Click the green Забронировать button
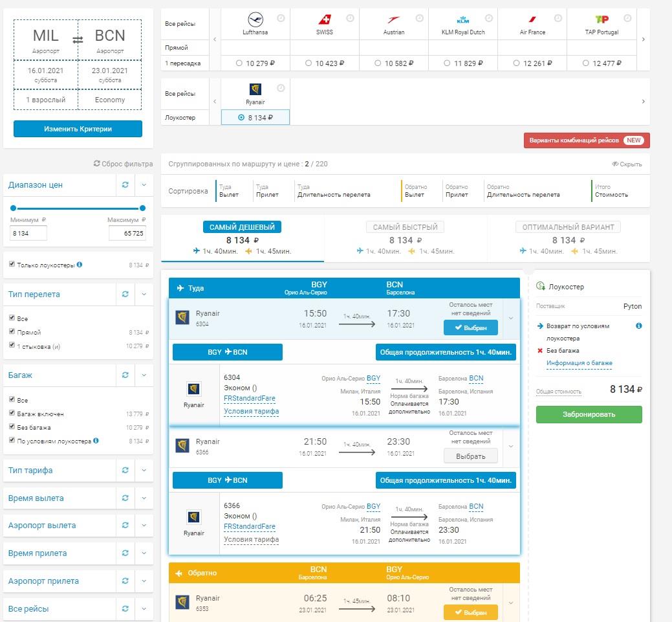Screen dimensions: 672x622 [589, 414]
